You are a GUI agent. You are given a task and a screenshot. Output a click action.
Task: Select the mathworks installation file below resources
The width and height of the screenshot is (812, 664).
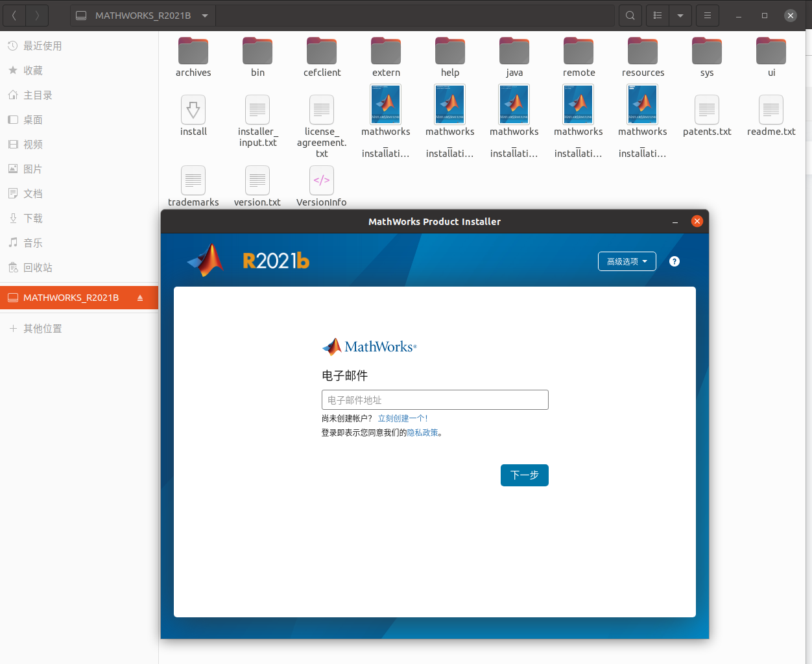click(643, 121)
